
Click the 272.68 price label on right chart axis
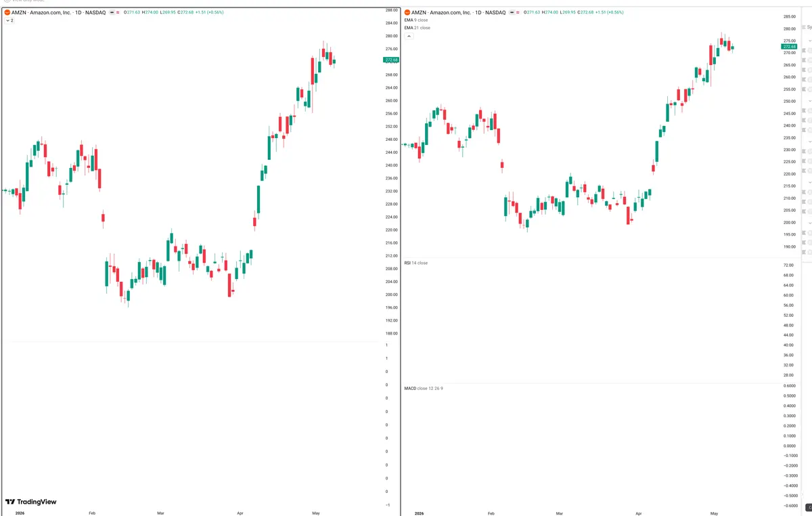[789, 46]
